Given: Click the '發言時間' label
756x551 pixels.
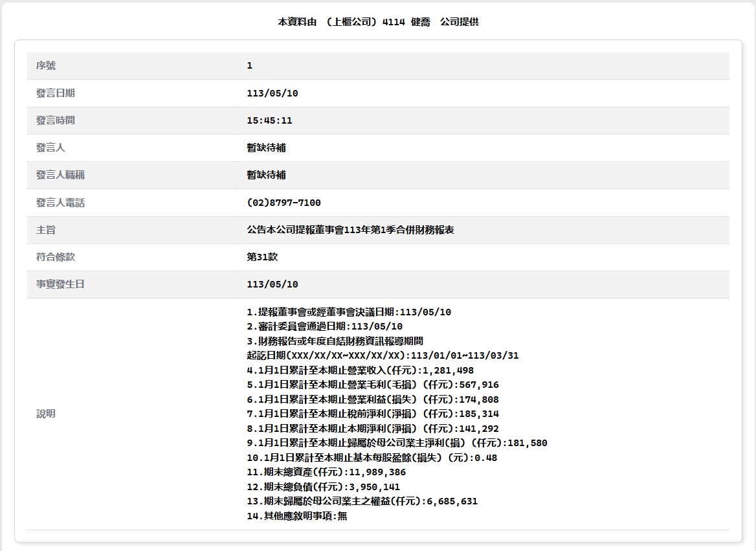Looking at the screenshot, I should click(56, 120).
